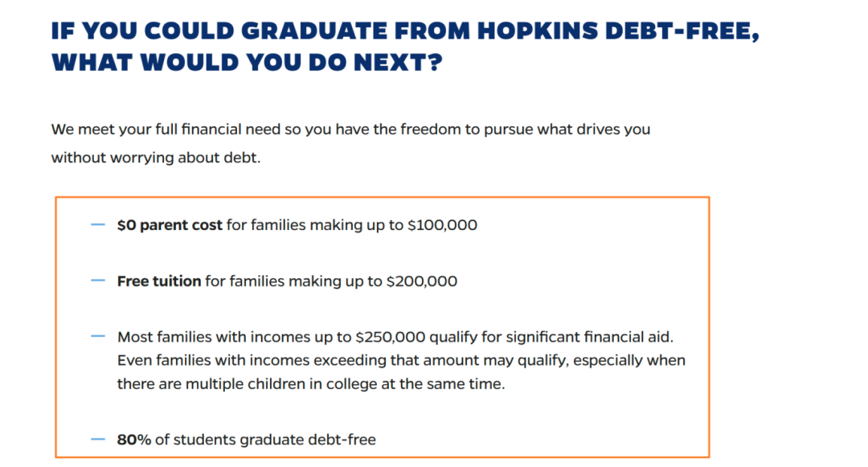This screenshot has height=467, width=868.
Task: Click the line starting "Even families with incomes exceeding"
Action: pyautogui.click(x=401, y=360)
